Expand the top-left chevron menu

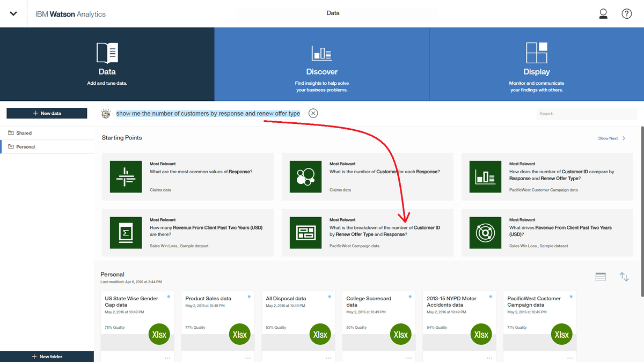[x=13, y=14]
